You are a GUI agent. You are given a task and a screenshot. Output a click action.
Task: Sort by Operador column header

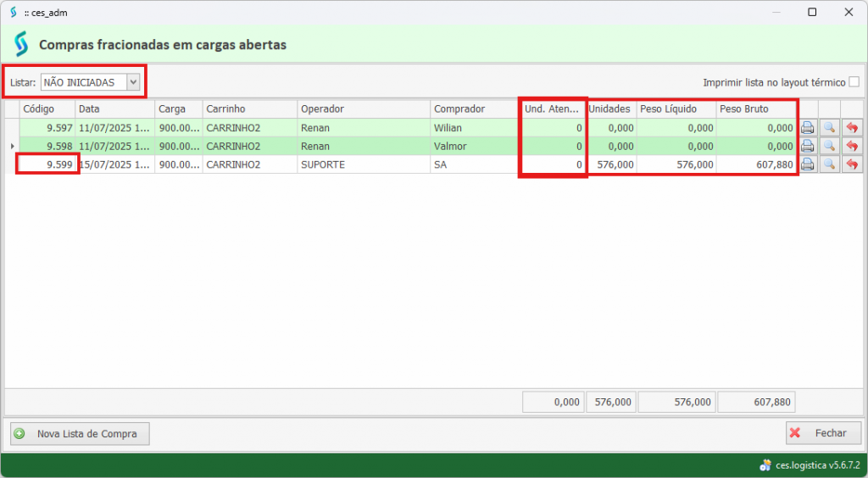click(364, 109)
